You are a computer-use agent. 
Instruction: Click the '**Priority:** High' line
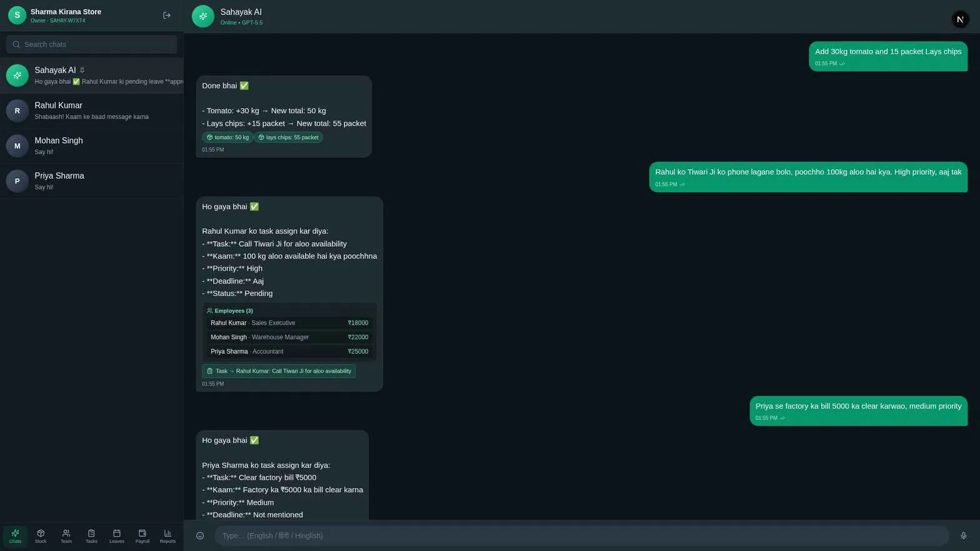click(x=232, y=269)
